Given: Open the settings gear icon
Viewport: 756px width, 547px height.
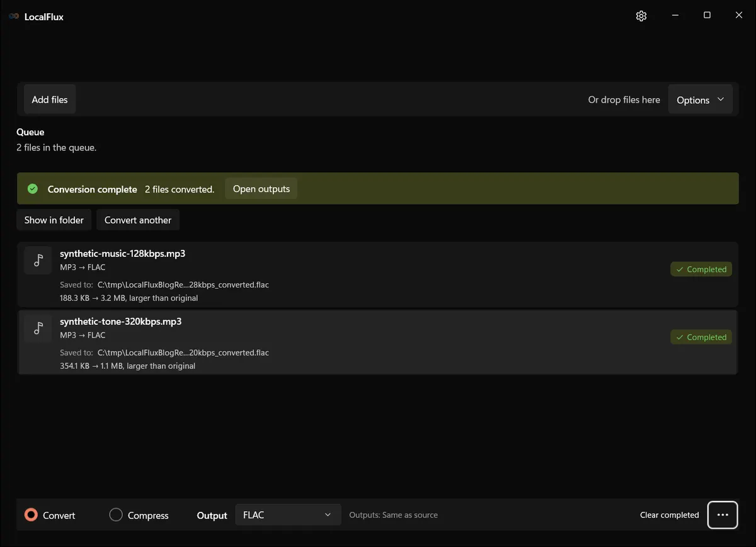Looking at the screenshot, I should [x=641, y=16].
